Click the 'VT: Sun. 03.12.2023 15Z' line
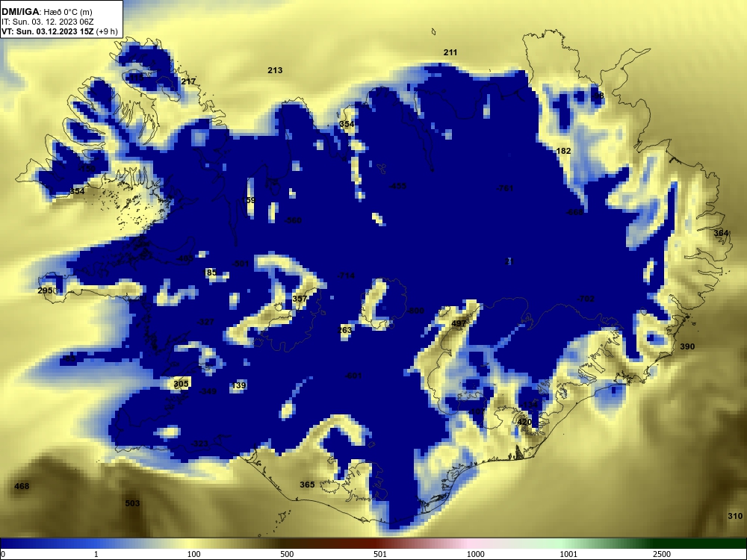The image size is (747, 560). 48,31
